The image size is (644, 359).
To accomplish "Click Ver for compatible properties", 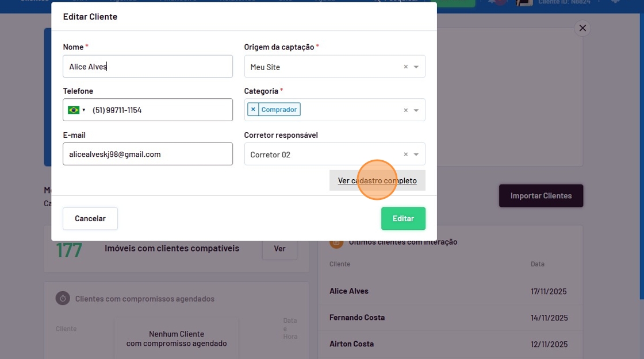I will [279, 249].
